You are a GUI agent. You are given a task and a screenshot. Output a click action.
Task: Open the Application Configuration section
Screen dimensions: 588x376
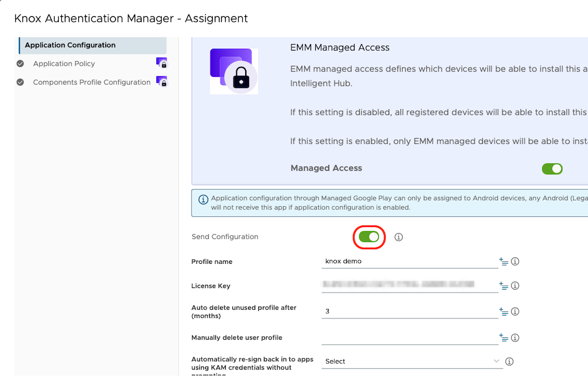point(70,45)
